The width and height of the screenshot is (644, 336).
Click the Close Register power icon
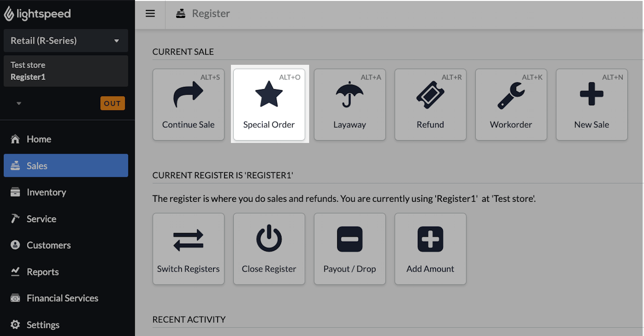pyautogui.click(x=269, y=249)
